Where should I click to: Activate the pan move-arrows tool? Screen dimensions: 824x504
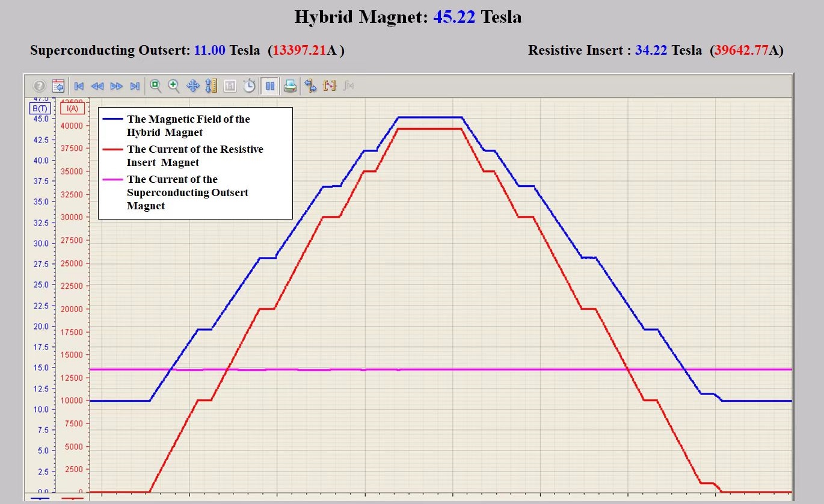click(x=192, y=86)
